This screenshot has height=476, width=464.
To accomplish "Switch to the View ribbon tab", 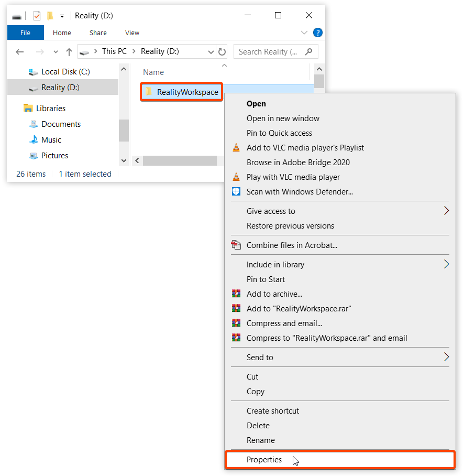I will 132,33.
